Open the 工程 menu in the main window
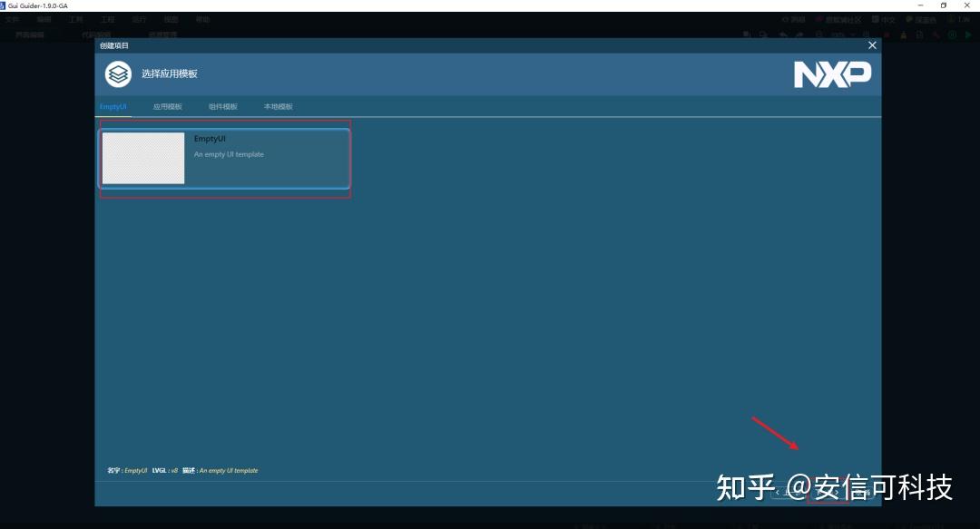This screenshot has height=529, width=980. 107,19
